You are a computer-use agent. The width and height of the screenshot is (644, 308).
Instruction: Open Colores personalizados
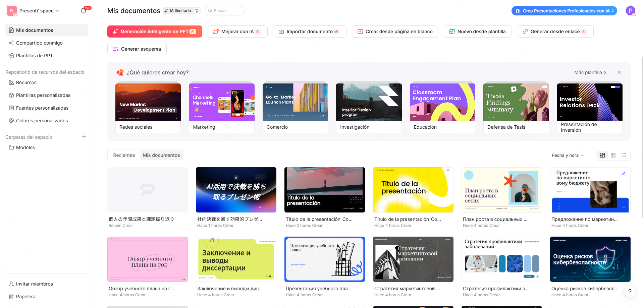tap(47, 121)
